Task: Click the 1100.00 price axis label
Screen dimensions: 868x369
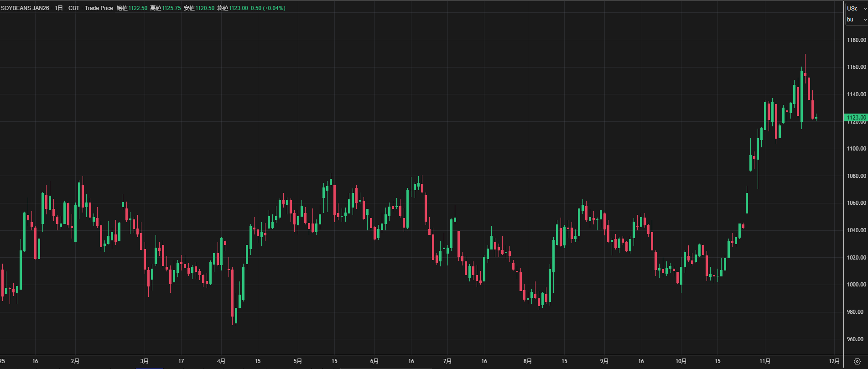Action: coord(856,149)
